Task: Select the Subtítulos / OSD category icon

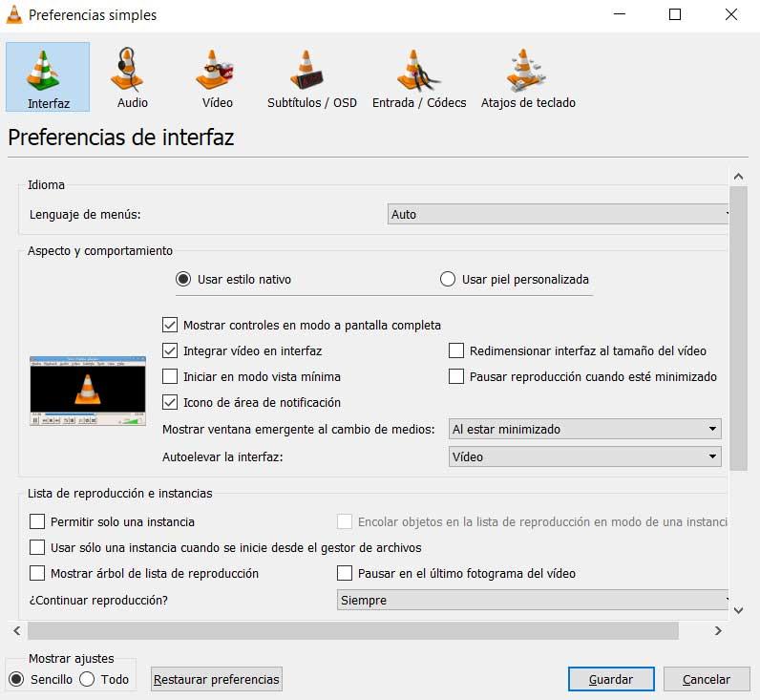Action: pos(306,70)
